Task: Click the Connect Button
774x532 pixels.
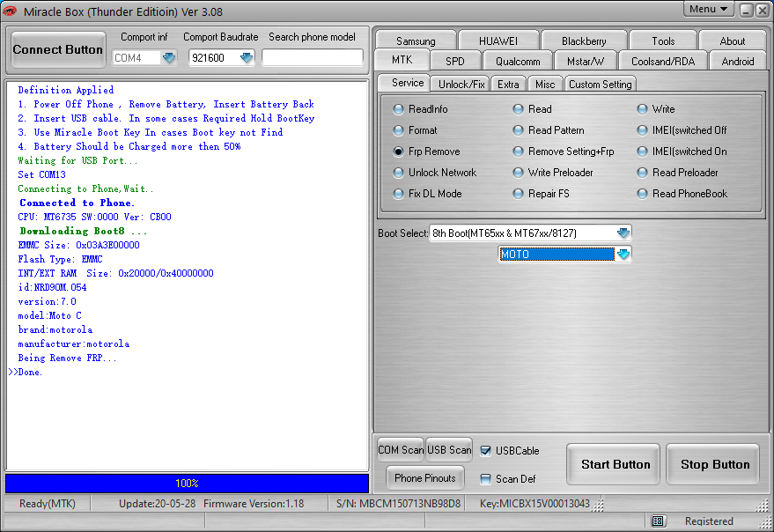Action: 58,49
